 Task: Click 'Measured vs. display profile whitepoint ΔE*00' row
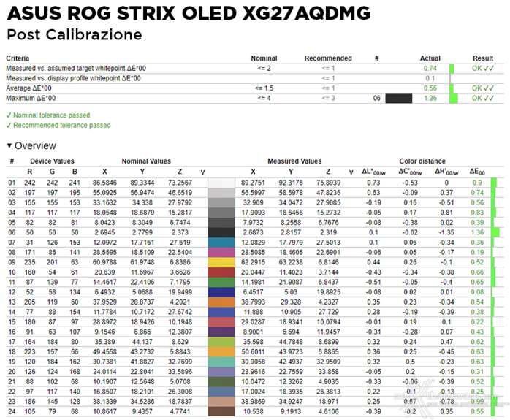pos(255,78)
